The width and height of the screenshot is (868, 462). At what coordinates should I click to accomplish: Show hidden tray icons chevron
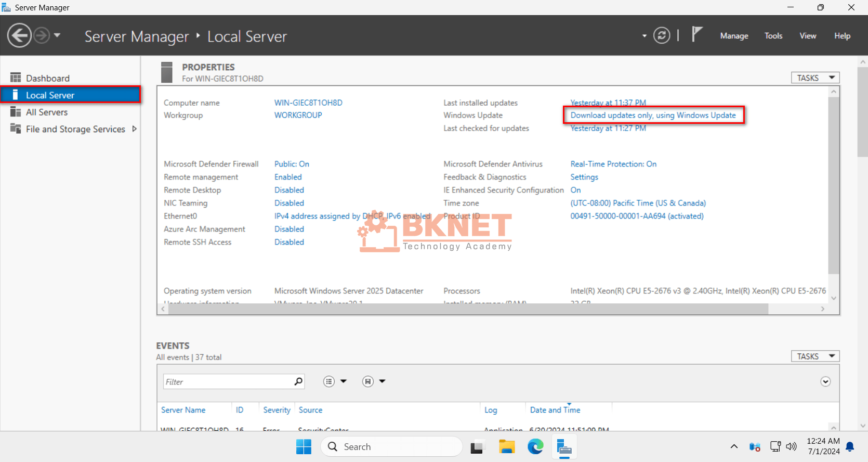[734, 446]
